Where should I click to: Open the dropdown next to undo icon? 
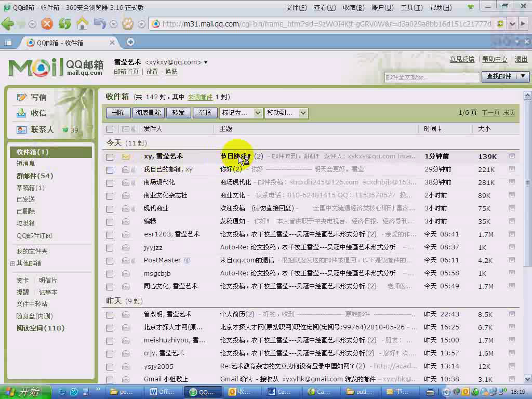pyautogui.click(x=114, y=24)
